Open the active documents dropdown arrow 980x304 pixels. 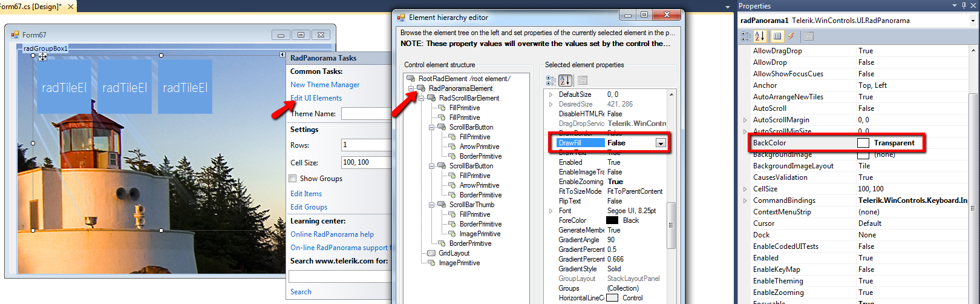click(728, 7)
